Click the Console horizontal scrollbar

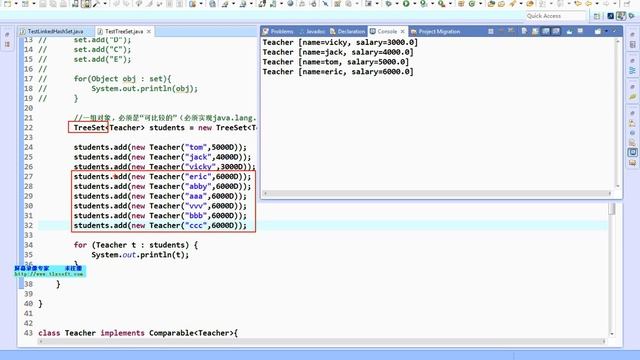(x=438, y=193)
